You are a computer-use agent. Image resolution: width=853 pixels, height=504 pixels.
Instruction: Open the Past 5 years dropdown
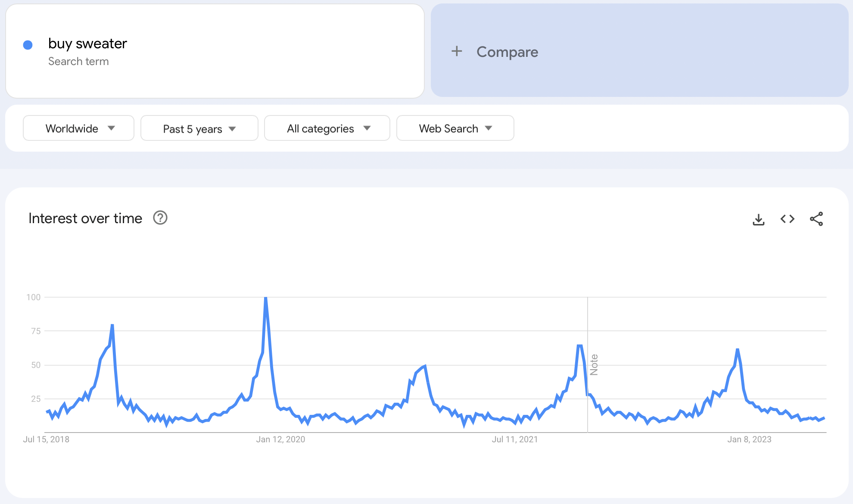pyautogui.click(x=199, y=129)
